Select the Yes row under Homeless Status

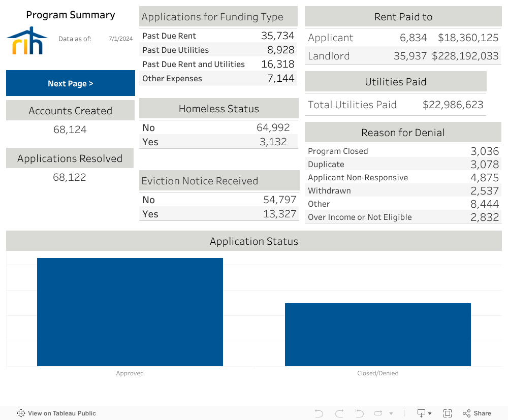tap(218, 142)
